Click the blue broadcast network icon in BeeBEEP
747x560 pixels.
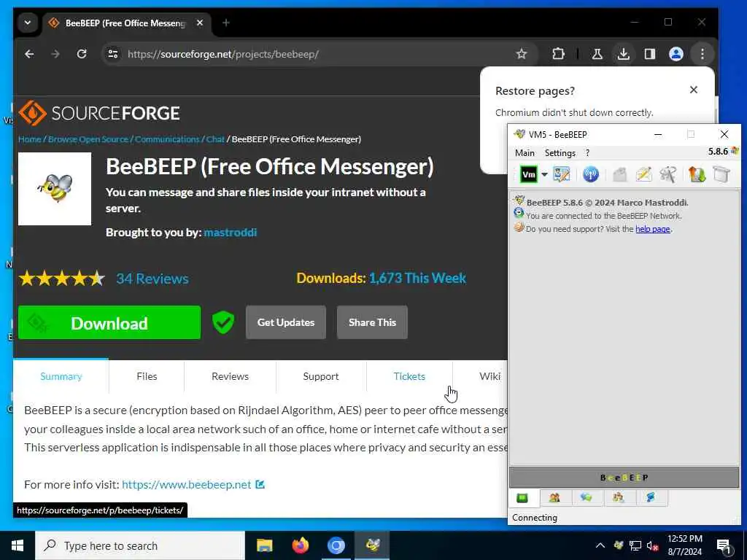(x=591, y=175)
